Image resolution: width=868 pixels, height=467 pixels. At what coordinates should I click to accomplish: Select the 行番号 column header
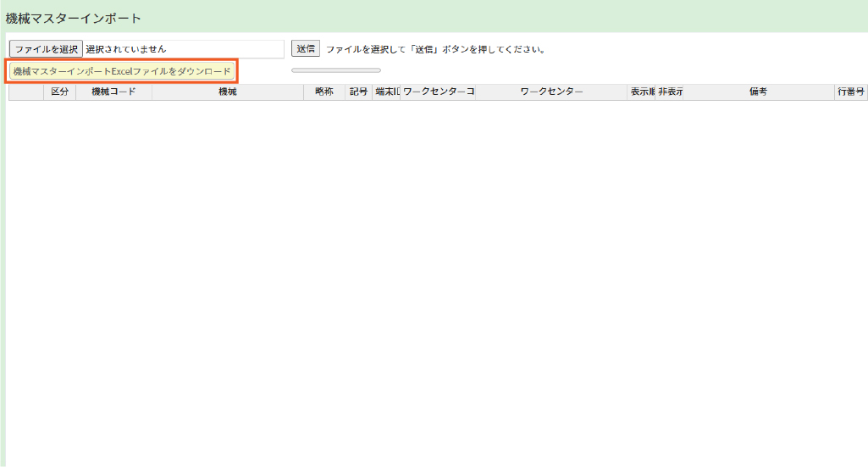click(850, 92)
